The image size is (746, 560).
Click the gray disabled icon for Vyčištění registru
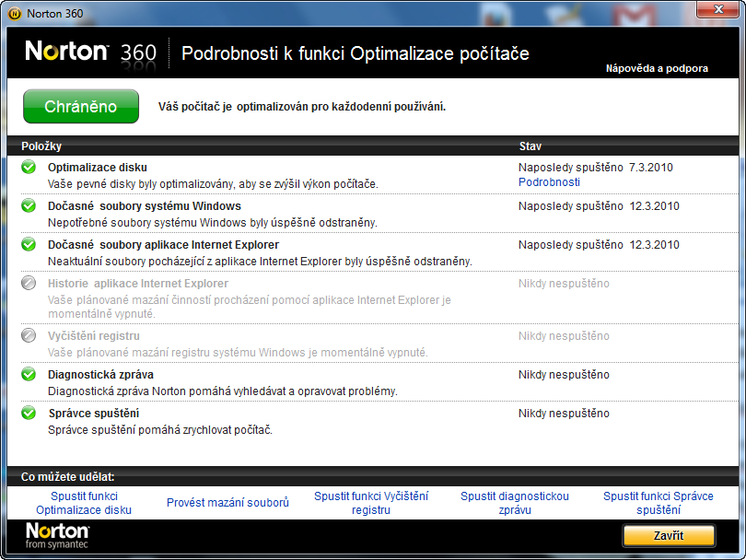pos(29,335)
